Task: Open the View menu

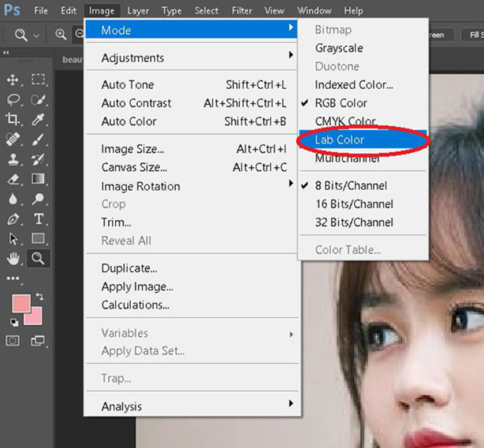Action: click(274, 10)
